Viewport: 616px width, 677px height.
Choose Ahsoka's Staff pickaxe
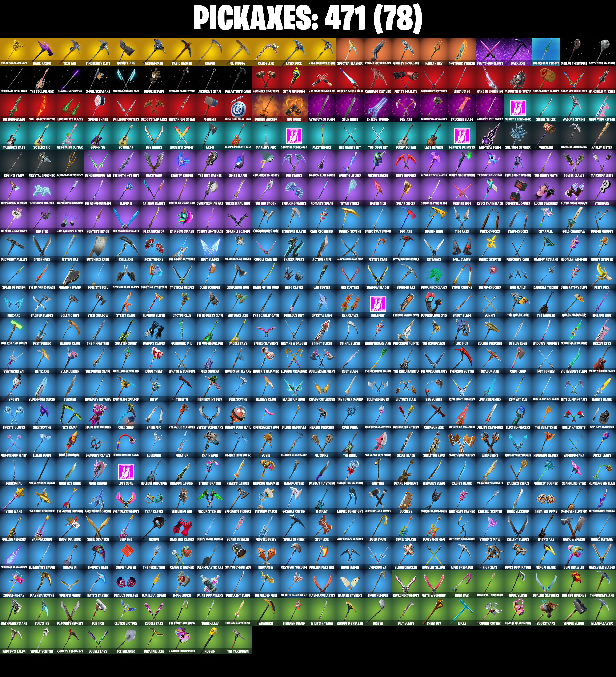pos(210,80)
